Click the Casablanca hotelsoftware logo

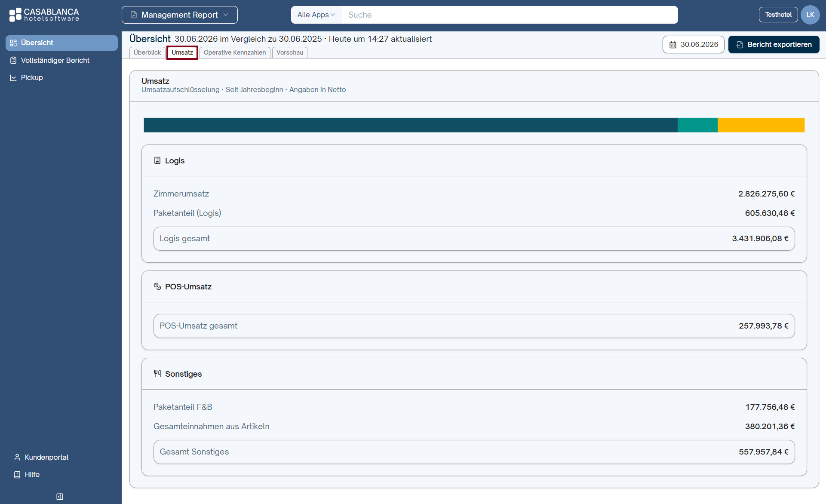pos(44,15)
